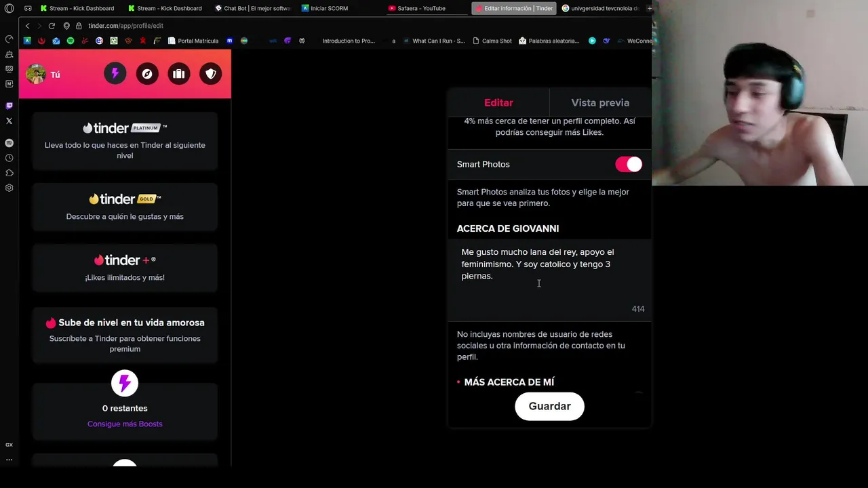Image resolution: width=868 pixels, height=488 pixels.
Task: Open the Tinder+ unlimited likes card
Action: tap(125, 268)
